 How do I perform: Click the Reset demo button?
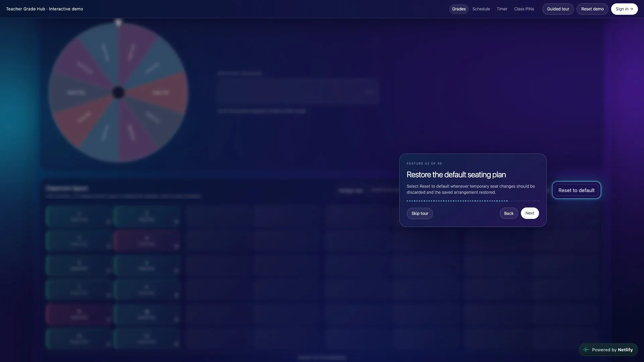tap(592, 9)
